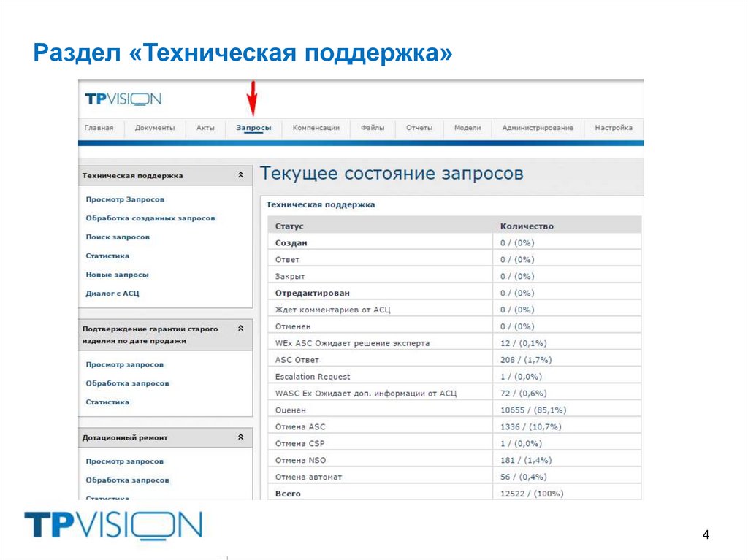The height and width of the screenshot is (560, 748).
Task: Collapse the «Техническая поддержка» sidebar panel
Action: coord(241,175)
